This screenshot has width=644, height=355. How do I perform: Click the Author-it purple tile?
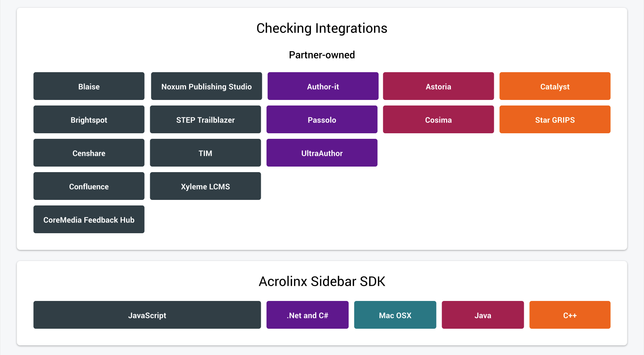[x=323, y=86]
